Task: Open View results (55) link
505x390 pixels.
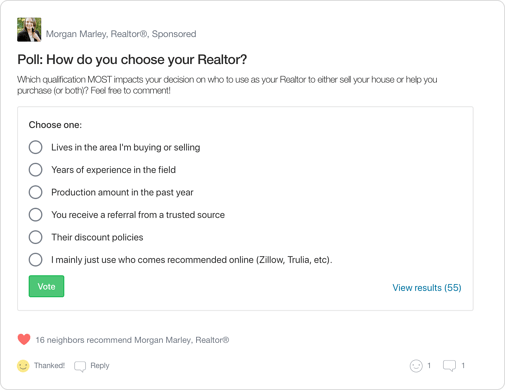Action: [427, 288]
